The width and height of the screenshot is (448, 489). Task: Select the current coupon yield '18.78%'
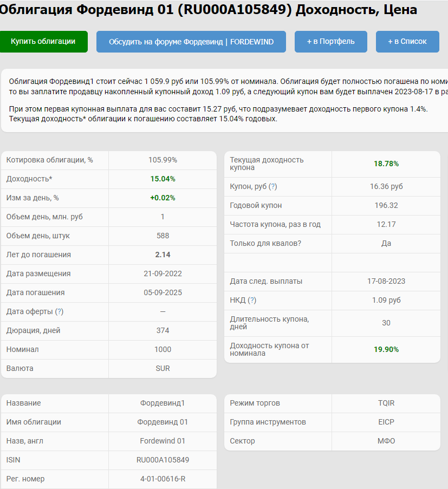click(x=386, y=164)
